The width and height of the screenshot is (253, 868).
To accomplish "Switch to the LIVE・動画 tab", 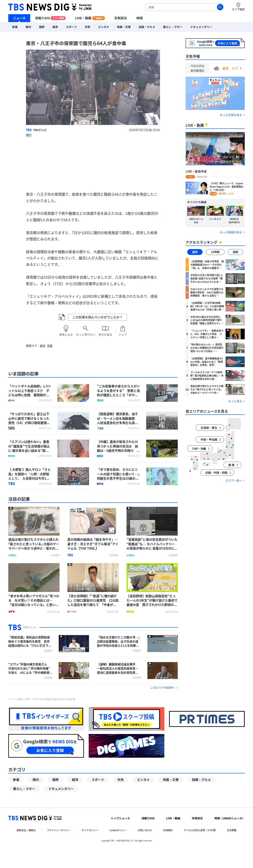I will pos(90,18).
